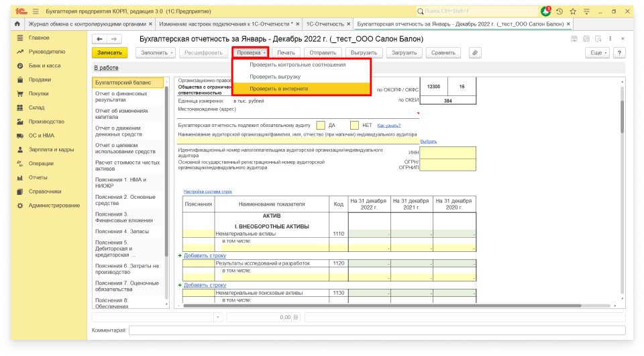Select Отчет о финансовых результатах in sections list
Screen dimensions: 644x356
point(127,97)
